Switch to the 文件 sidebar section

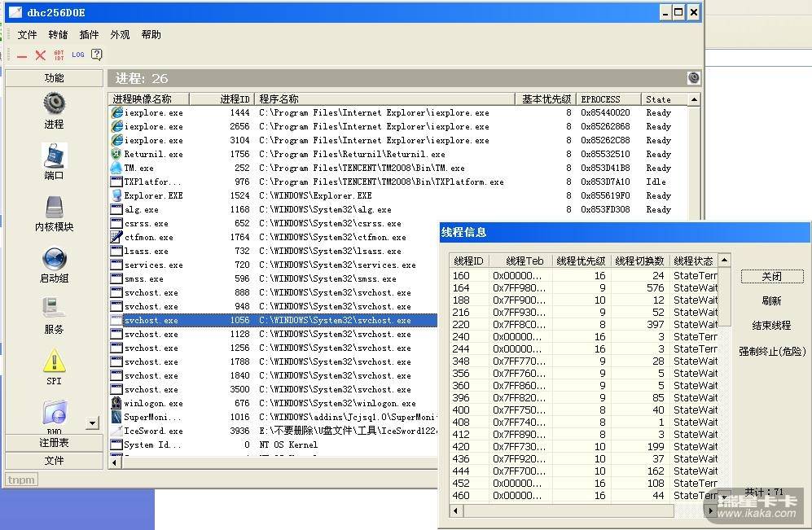click(54, 461)
